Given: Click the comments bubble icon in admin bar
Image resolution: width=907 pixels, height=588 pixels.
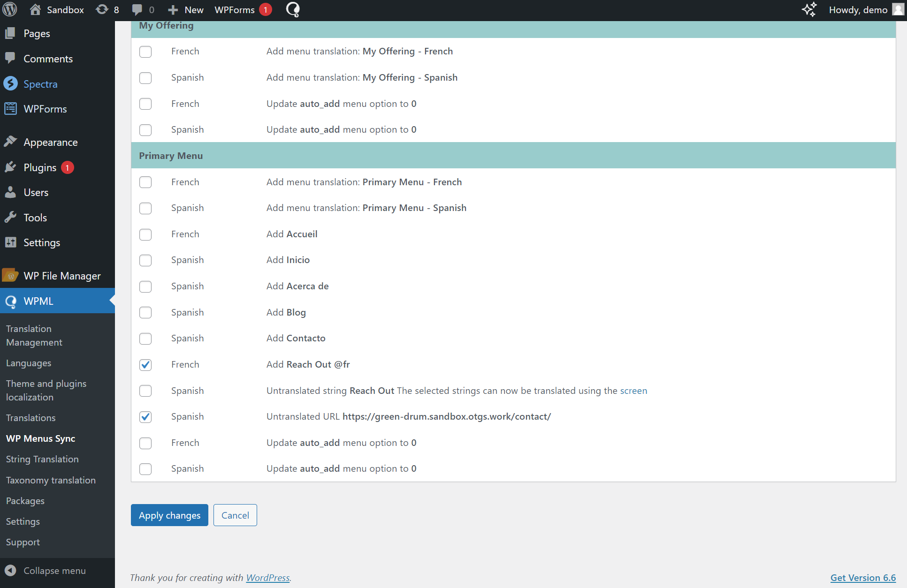Looking at the screenshot, I should tap(137, 10).
